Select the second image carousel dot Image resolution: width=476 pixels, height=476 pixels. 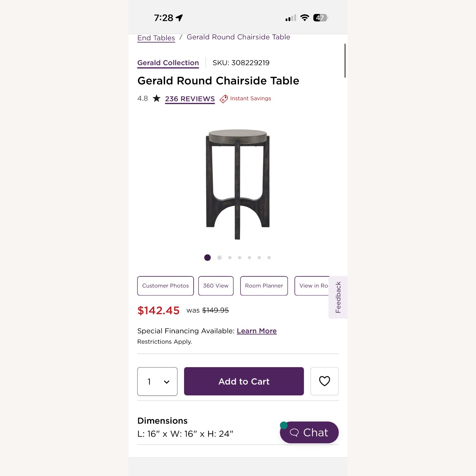pyautogui.click(x=219, y=258)
